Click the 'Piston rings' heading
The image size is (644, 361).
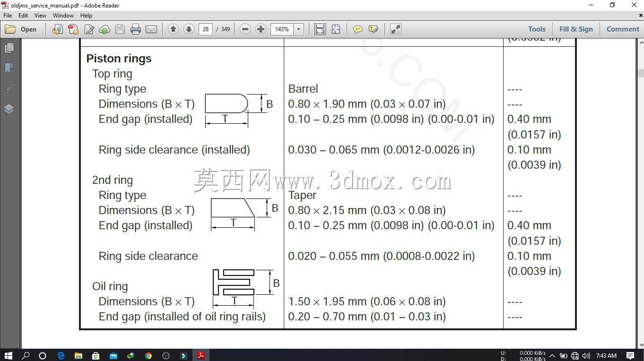[x=119, y=59]
